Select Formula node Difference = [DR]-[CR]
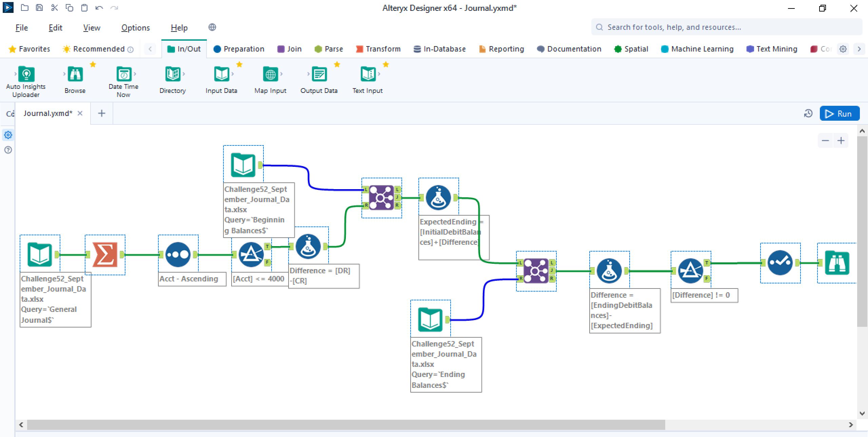 [x=308, y=246]
